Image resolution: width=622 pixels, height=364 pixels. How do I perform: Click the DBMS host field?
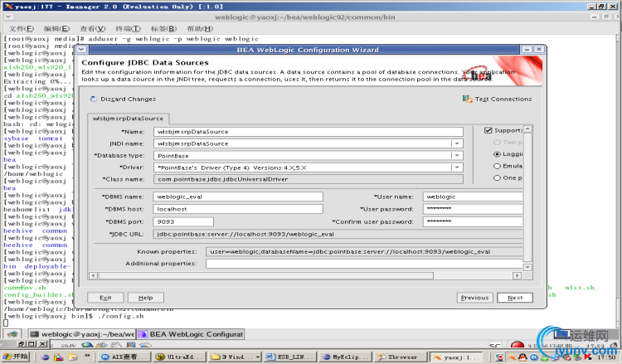click(x=238, y=209)
